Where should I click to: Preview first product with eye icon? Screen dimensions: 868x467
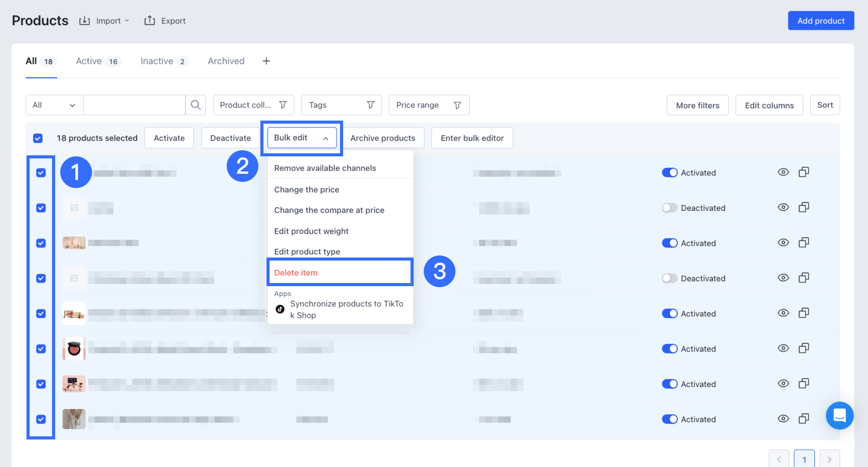[x=783, y=172]
